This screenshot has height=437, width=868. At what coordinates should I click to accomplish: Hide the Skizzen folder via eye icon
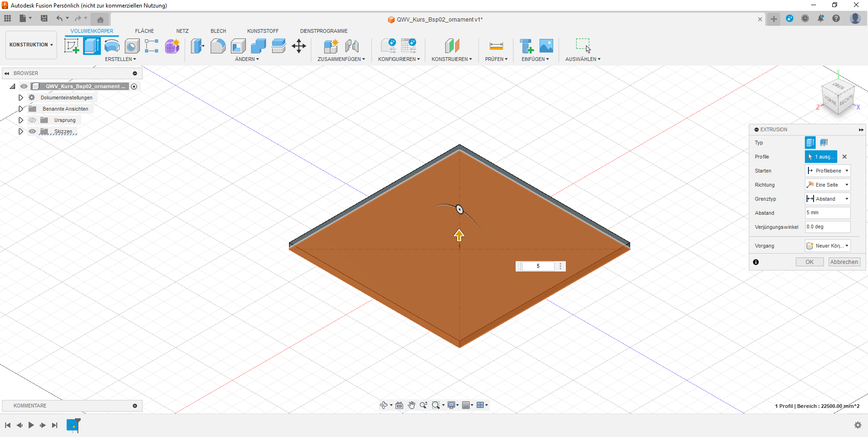coord(32,131)
